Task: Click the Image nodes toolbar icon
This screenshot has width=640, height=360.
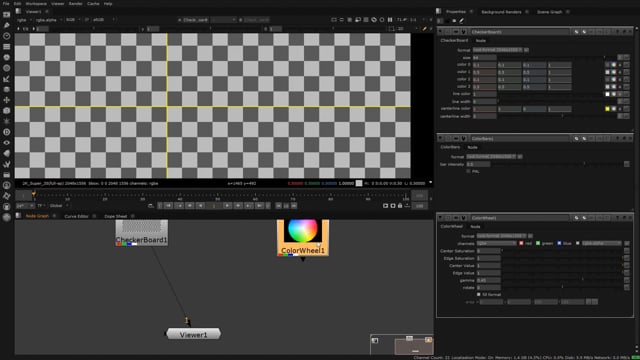Action: click(x=7, y=15)
